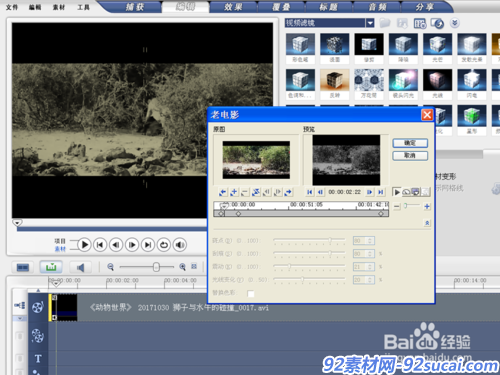Play the filter preview in the dialog
Screen dimensions: 500x375
(397, 192)
